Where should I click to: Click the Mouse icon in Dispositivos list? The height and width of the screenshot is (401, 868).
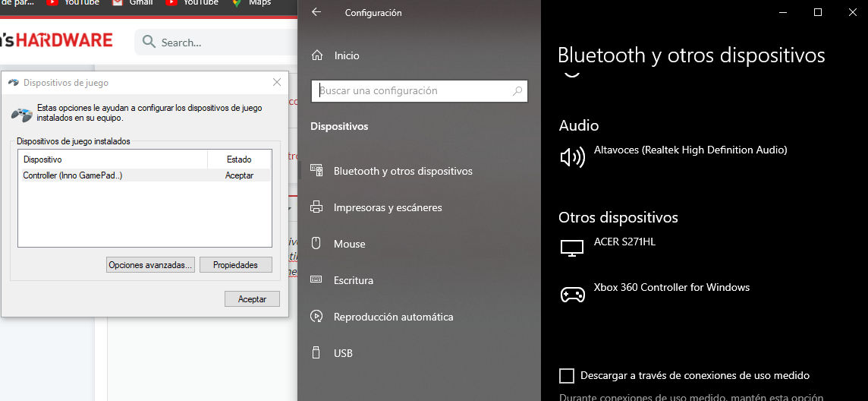pos(316,244)
